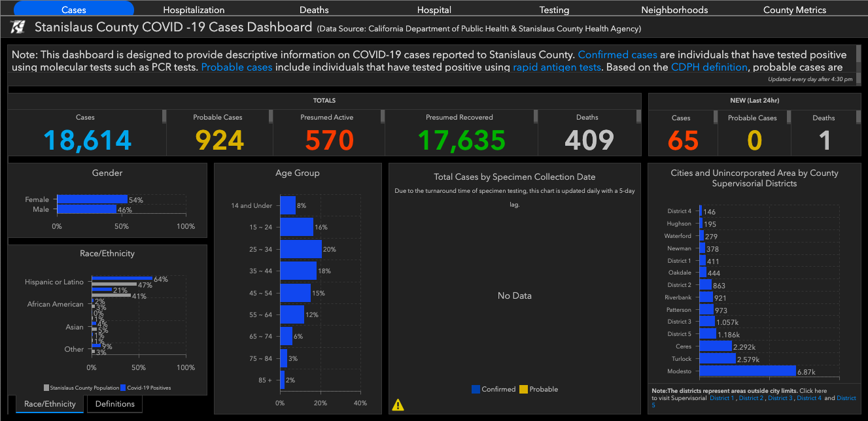Image resolution: width=868 pixels, height=421 pixels.
Task: Follow the 'rapid antigen tests' link
Action: (557, 67)
